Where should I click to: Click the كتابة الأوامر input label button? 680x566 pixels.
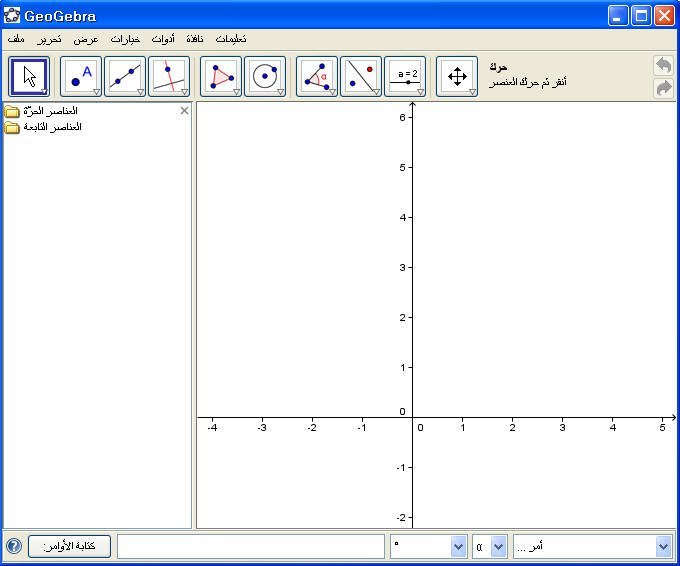click(69, 546)
